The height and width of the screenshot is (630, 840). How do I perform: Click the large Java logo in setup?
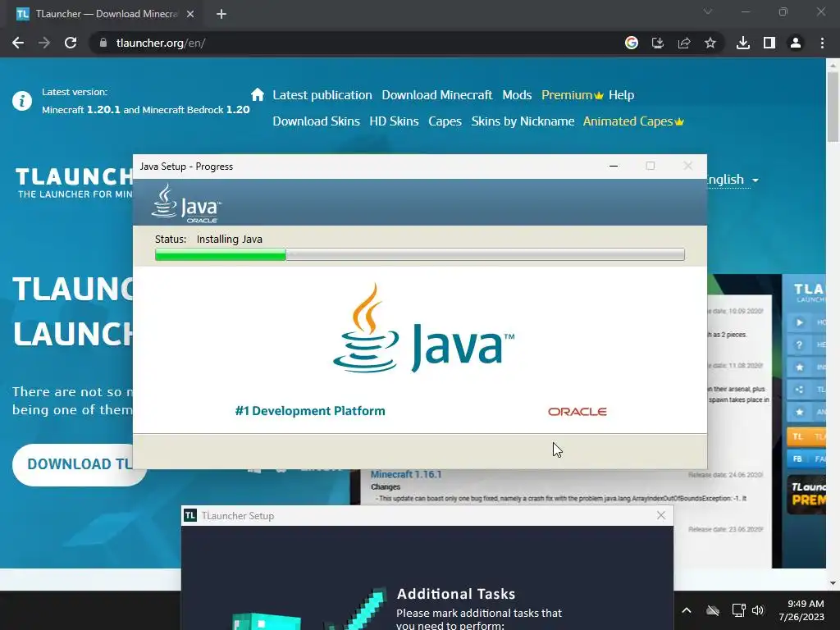point(423,328)
